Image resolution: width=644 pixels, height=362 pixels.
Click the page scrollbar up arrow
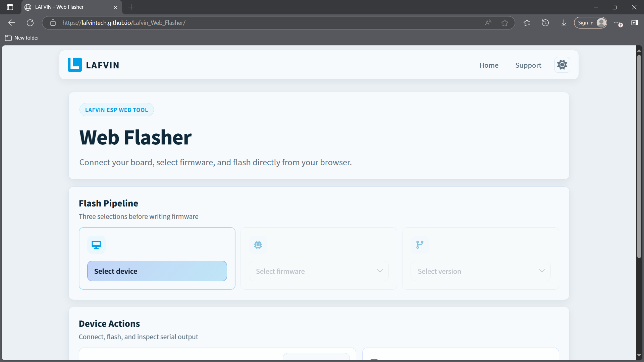(x=639, y=50)
